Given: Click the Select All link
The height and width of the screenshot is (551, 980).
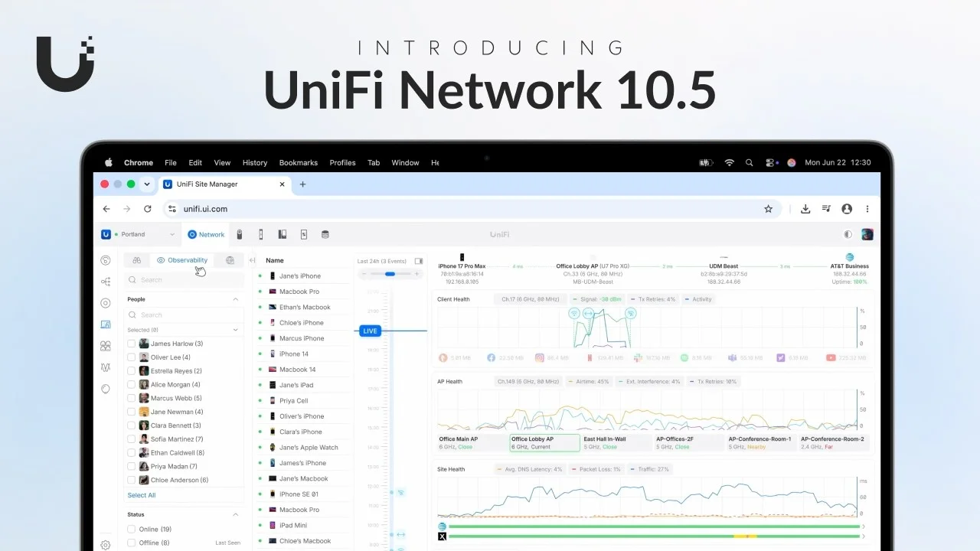Looking at the screenshot, I should pos(142,495).
